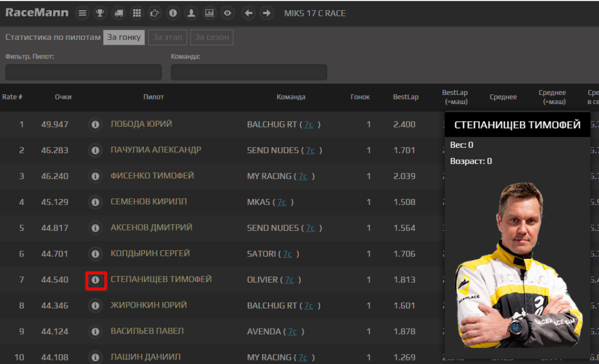The height and width of the screenshot is (364, 599).
Task: Sort by the Гонок column header
Action: click(x=360, y=97)
